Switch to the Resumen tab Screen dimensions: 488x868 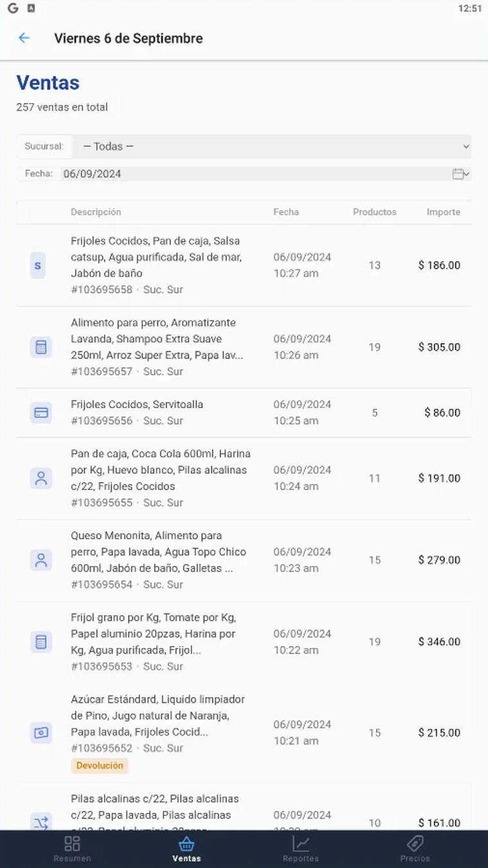tap(72, 848)
